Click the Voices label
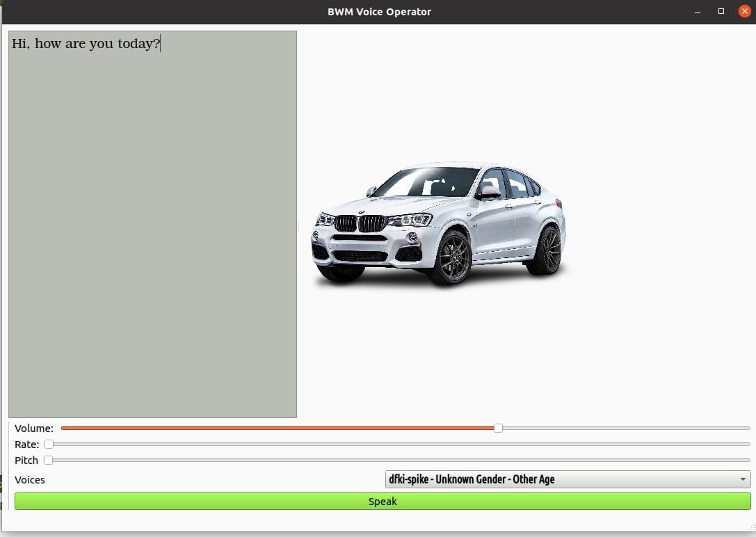756x537 pixels. pos(29,480)
